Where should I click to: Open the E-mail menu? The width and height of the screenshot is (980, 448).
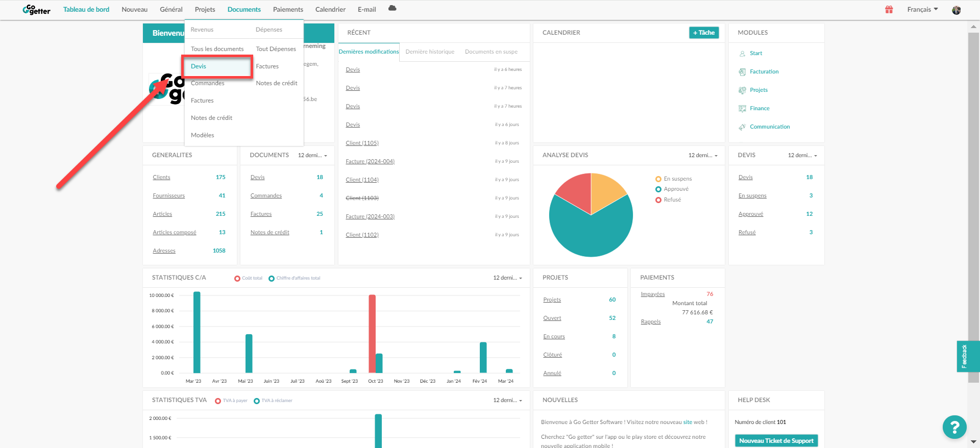click(x=366, y=10)
